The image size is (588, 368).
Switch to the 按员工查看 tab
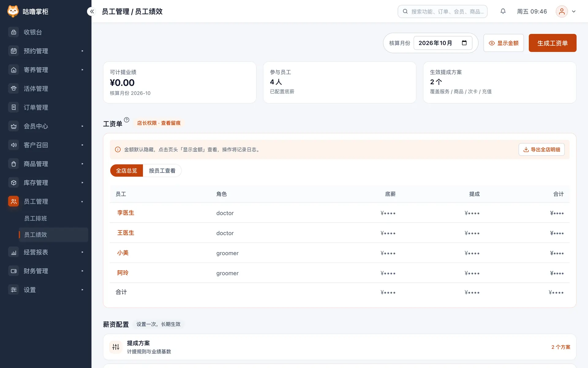pyautogui.click(x=162, y=171)
